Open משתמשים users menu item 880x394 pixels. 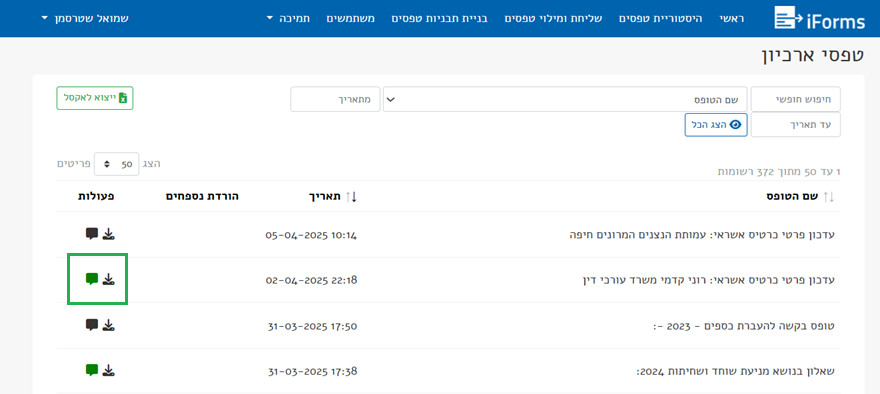pyautogui.click(x=351, y=19)
